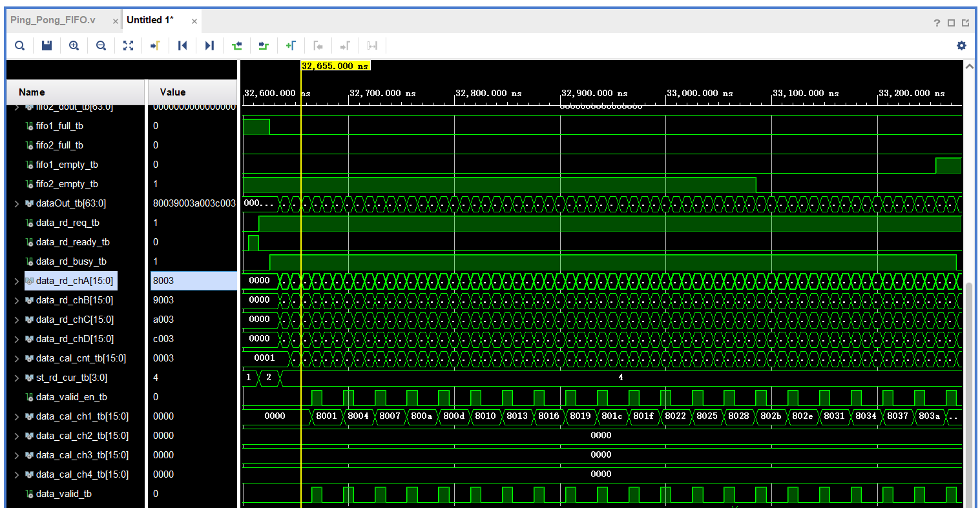Select the data_cal_ch3_tb[15:0] signal name
This screenshot has width=980, height=508.
coord(82,455)
